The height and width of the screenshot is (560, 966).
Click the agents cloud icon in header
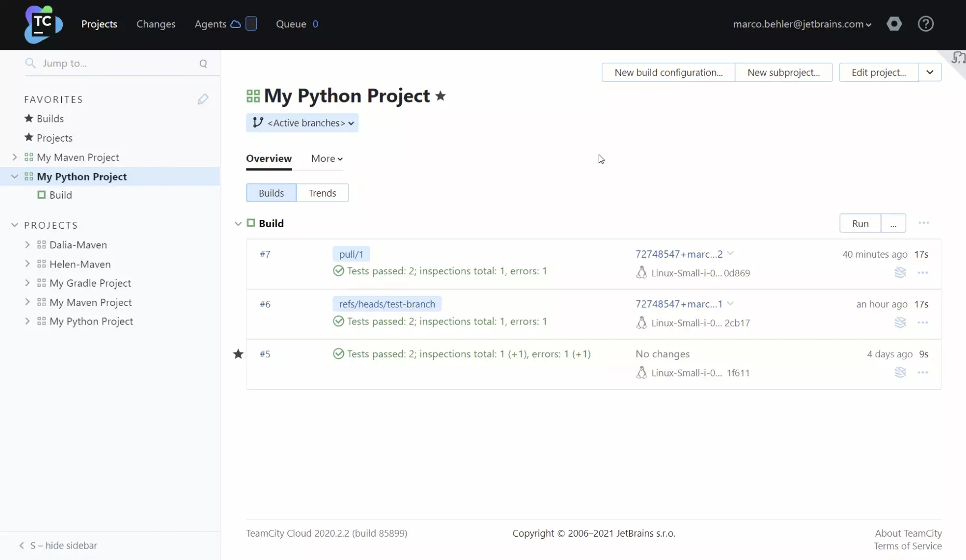(x=236, y=24)
